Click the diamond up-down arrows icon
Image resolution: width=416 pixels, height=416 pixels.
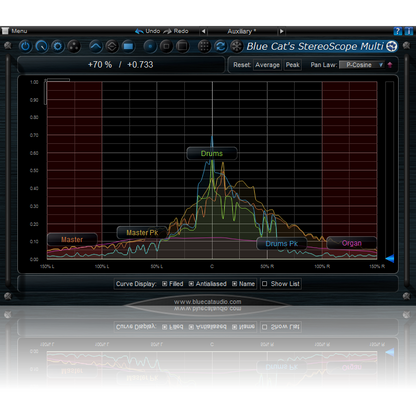pos(112,46)
